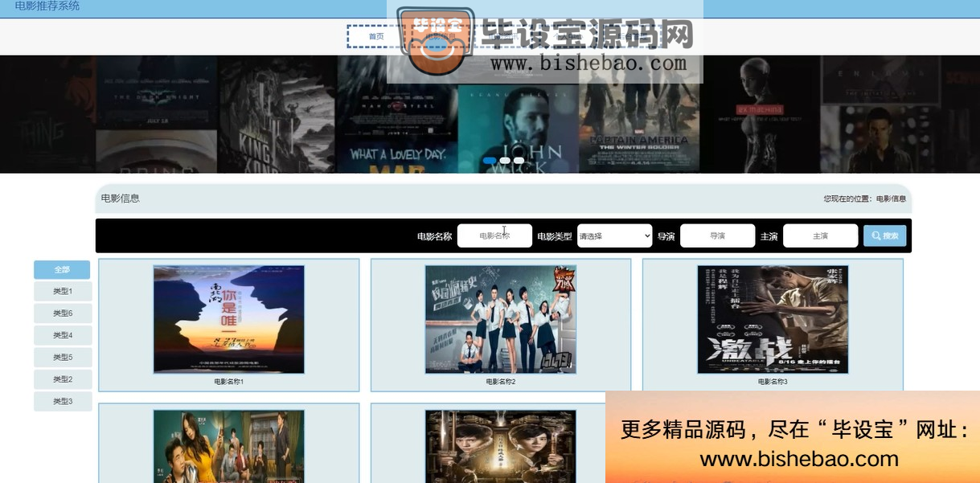Focus the 电影名称 search input
The width and height of the screenshot is (980, 483).
click(x=494, y=236)
